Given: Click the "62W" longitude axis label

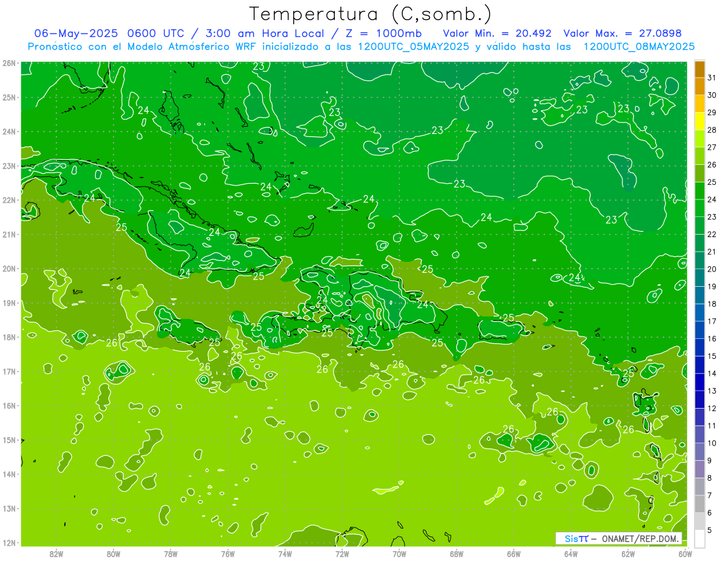Looking at the screenshot, I should 628,554.
